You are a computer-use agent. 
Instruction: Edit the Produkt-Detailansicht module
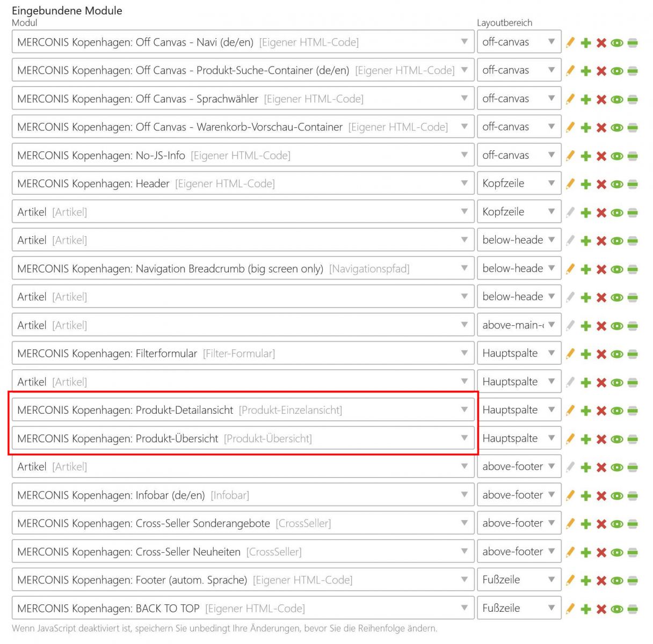click(x=570, y=411)
